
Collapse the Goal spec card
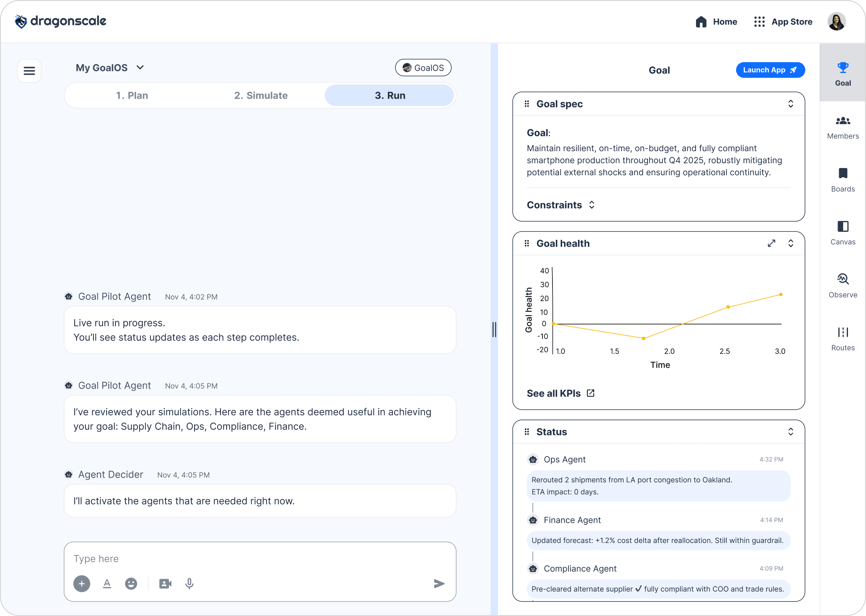791,104
